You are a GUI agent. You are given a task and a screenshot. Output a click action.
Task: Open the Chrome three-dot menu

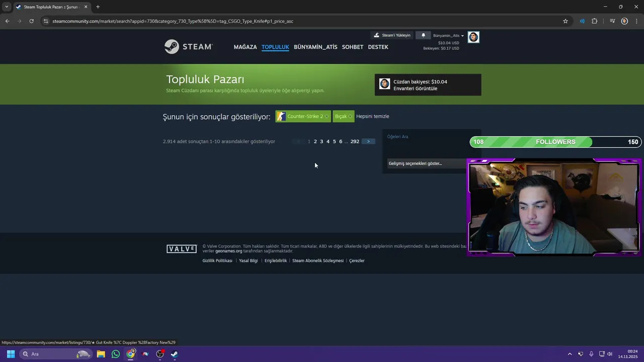coord(637,21)
